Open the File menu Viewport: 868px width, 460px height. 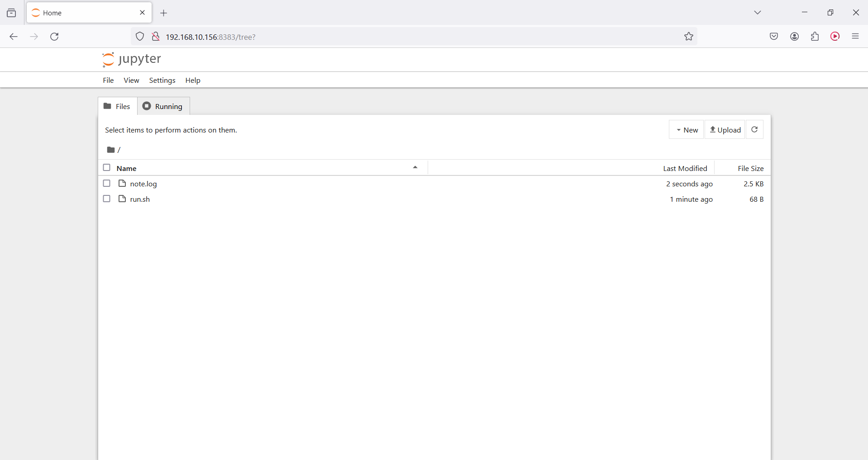click(x=108, y=80)
